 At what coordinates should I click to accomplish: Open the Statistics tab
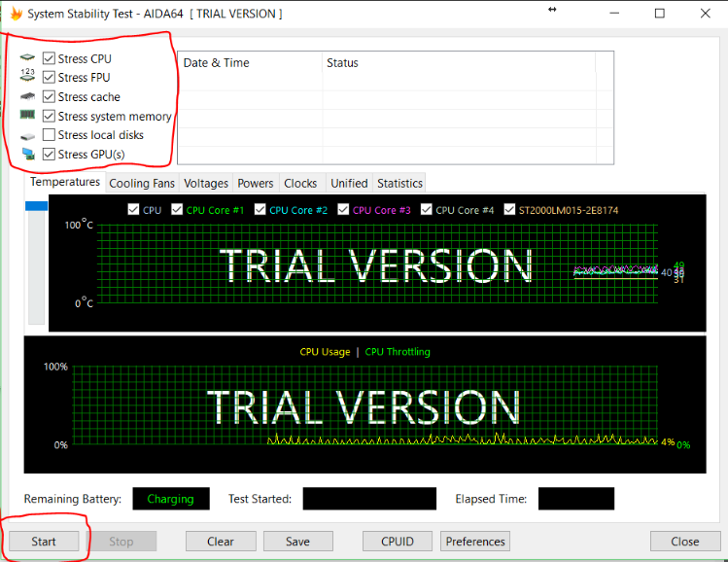pyautogui.click(x=399, y=184)
